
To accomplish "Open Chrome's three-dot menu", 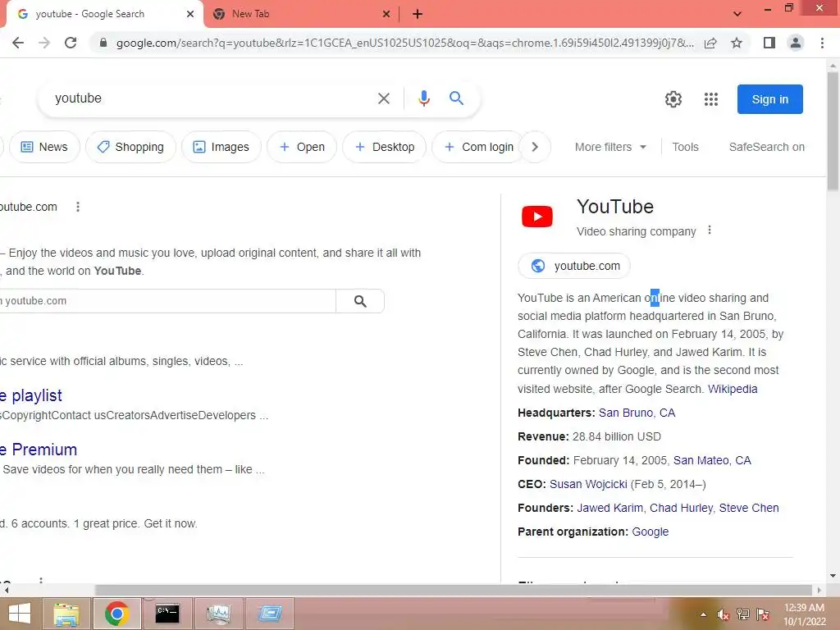I will pos(822,43).
